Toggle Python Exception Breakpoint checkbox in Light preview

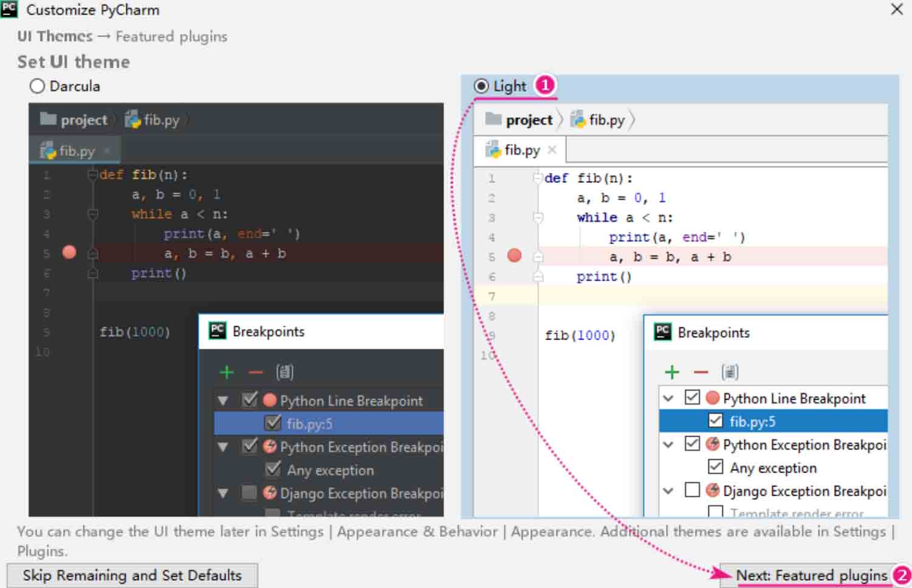pyautogui.click(x=692, y=443)
